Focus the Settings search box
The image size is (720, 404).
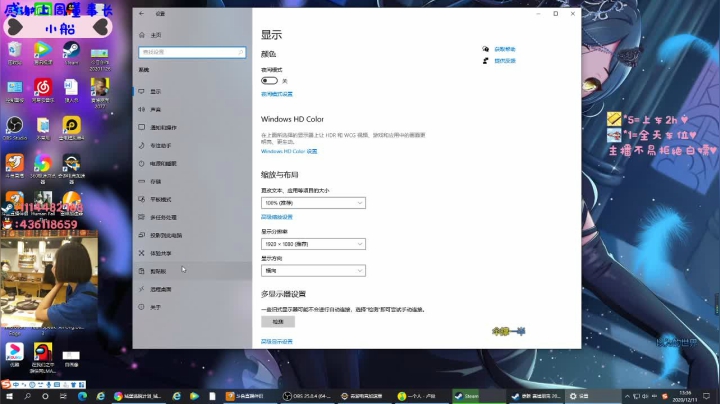coord(192,52)
